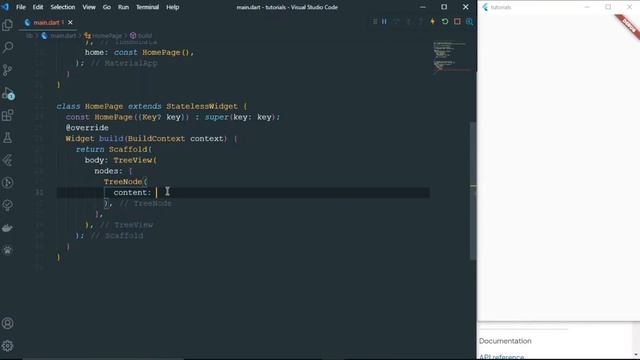Click the '@override' annotation line

coord(87,128)
